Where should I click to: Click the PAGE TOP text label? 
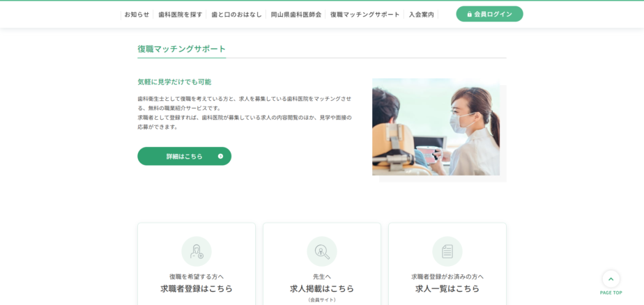(611, 293)
